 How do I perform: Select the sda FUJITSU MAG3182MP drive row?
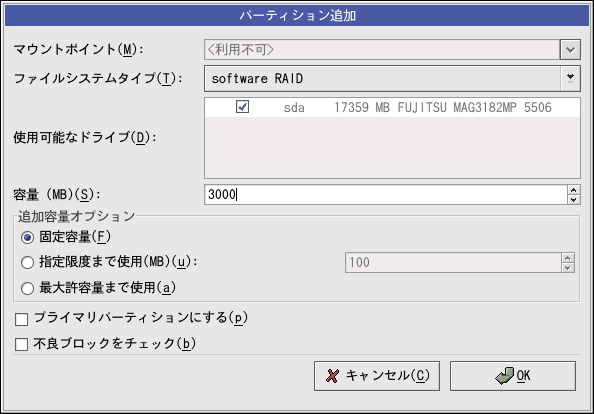pyautogui.click(x=392, y=108)
